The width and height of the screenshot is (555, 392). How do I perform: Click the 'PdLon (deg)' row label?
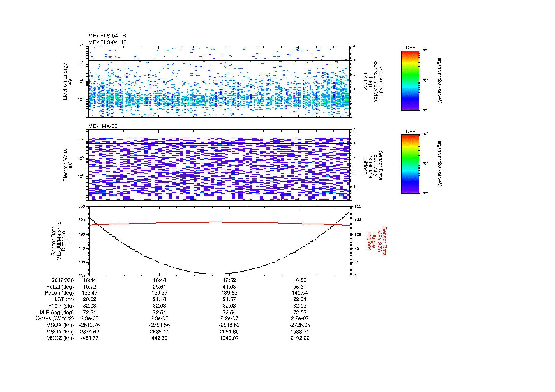click(60, 293)
